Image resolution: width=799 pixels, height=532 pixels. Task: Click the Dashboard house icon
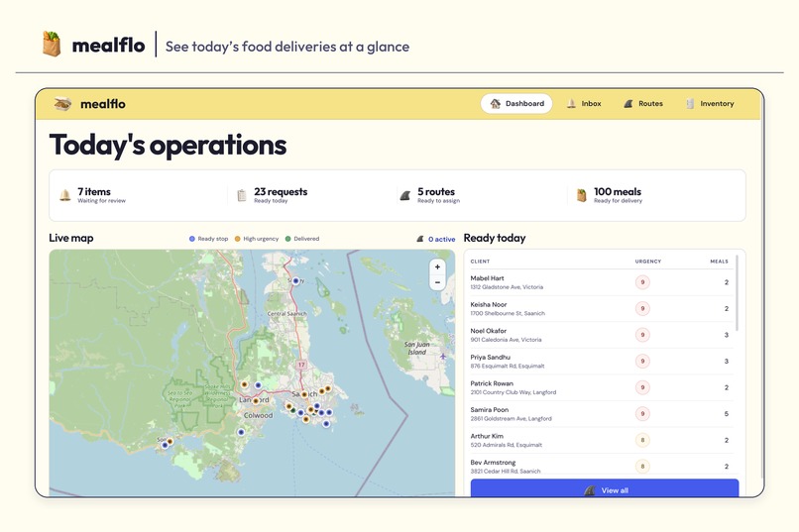tap(495, 104)
